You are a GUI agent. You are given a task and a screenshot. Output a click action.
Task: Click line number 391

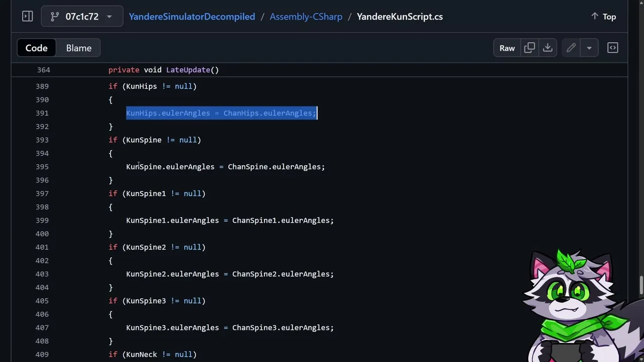coord(42,113)
